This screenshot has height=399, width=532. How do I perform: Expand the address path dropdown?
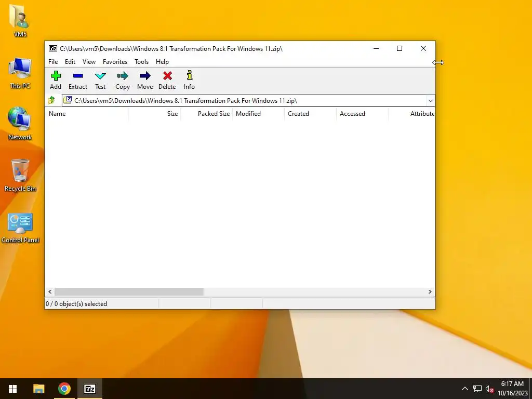(x=431, y=100)
